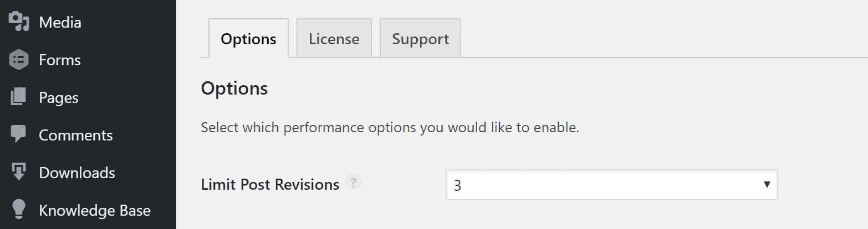
Task: Click the Pages stacked-sheets icon
Action: click(x=19, y=97)
